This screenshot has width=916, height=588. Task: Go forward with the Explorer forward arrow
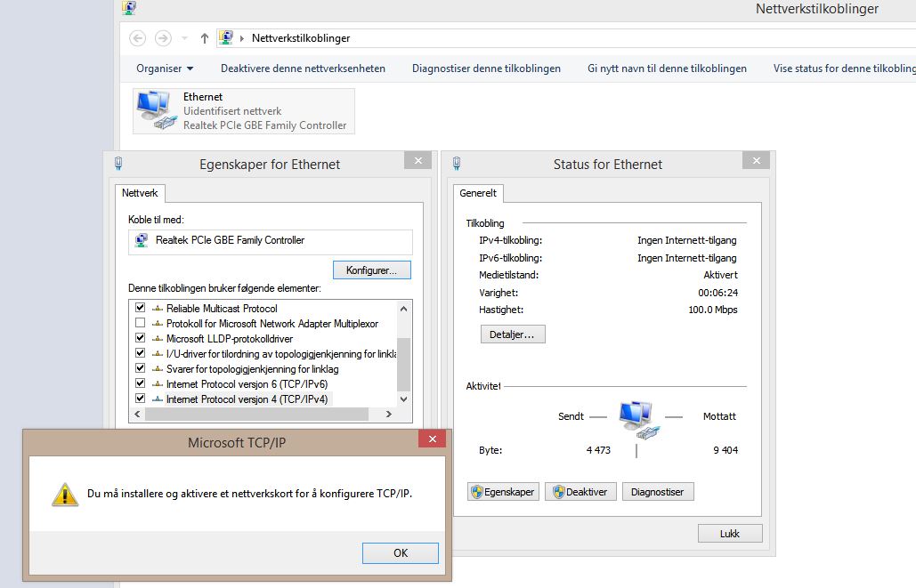pos(163,38)
